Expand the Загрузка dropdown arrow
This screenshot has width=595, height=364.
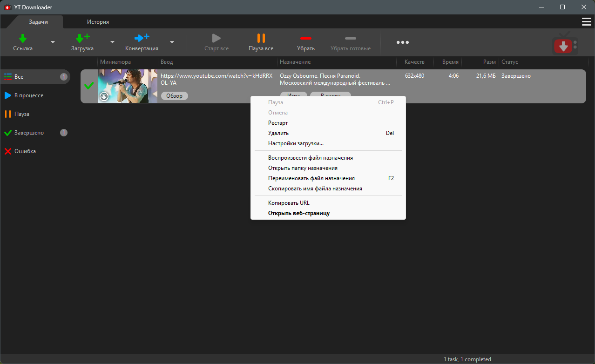112,42
